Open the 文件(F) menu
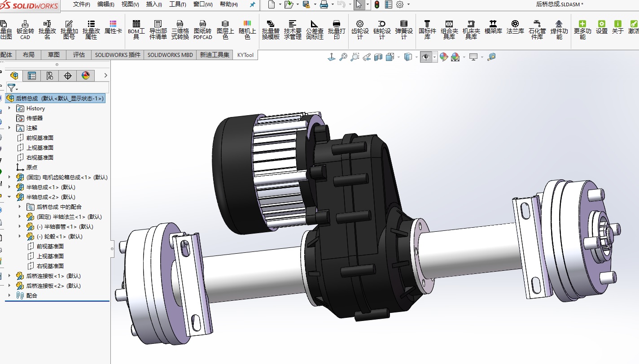Viewport: 639px width, 364px height. [x=82, y=4]
